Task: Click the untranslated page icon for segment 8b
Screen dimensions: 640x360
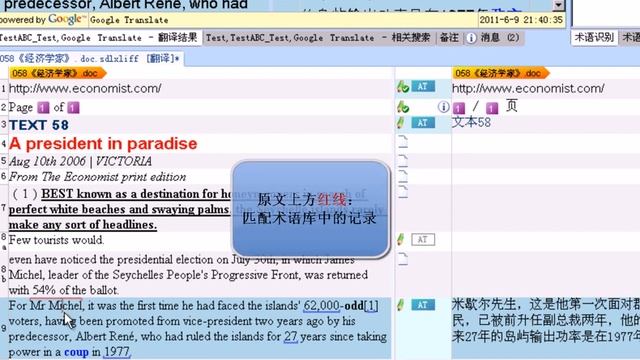Action: (402, 259)
